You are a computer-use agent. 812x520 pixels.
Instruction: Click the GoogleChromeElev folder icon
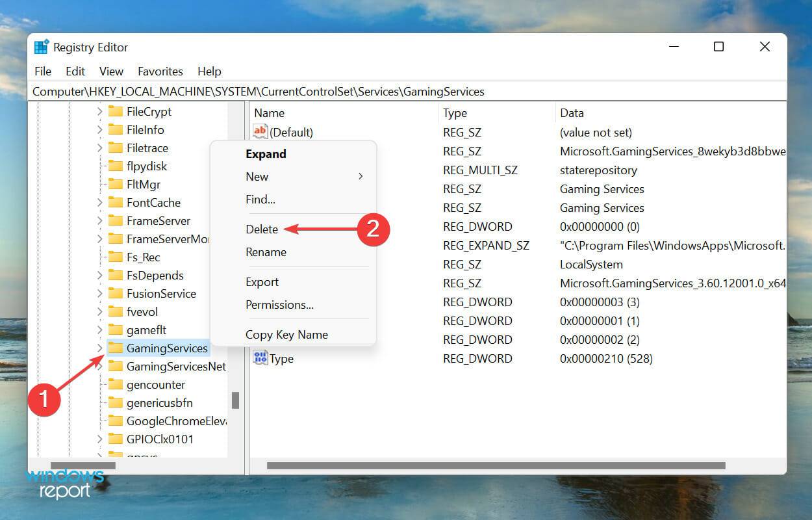click(x=117, y=421)
